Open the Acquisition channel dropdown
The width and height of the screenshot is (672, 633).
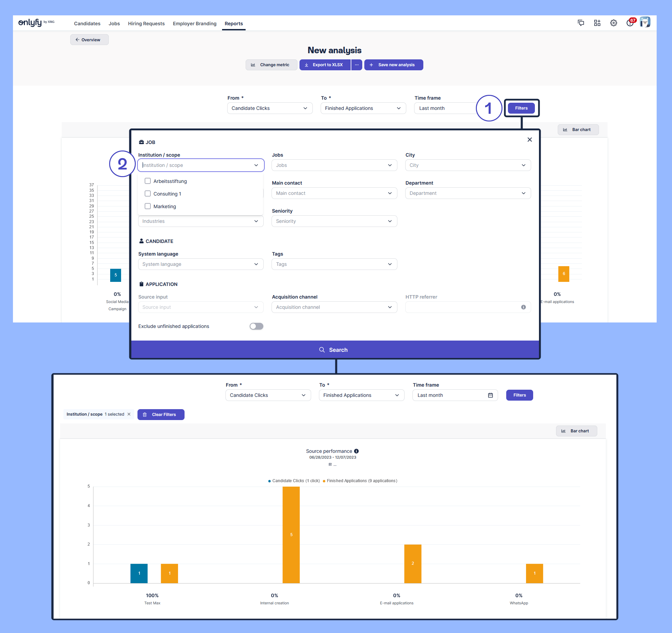pyautogui.click(x=334, y=307)
